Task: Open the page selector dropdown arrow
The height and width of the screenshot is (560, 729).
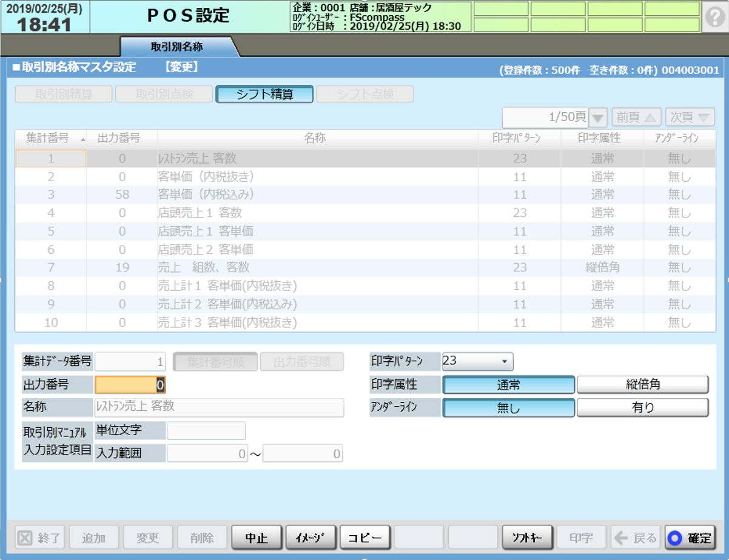Action: (599, 117)
